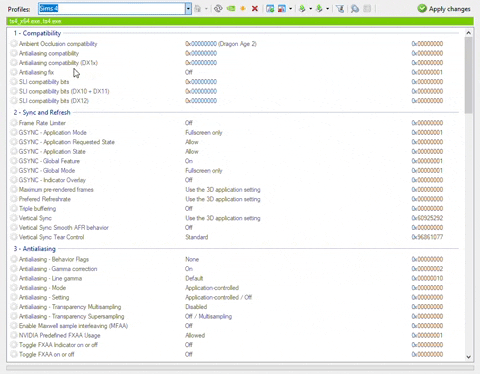The image size is (480, 374).
Task: Click scrollbar up arrow of settings list
Action: click(x=468, y=33)
